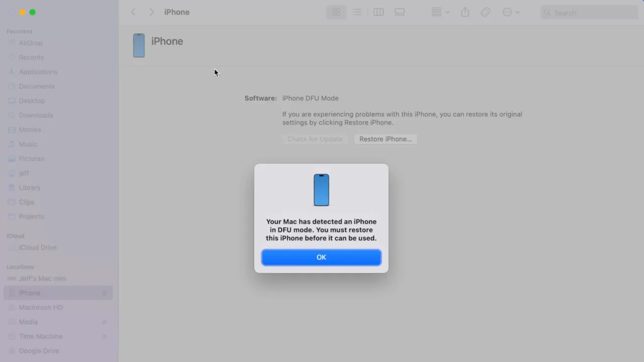Select Google Drive under Locations
This screenshot has width=644, height=362.
tap(39, 350)
